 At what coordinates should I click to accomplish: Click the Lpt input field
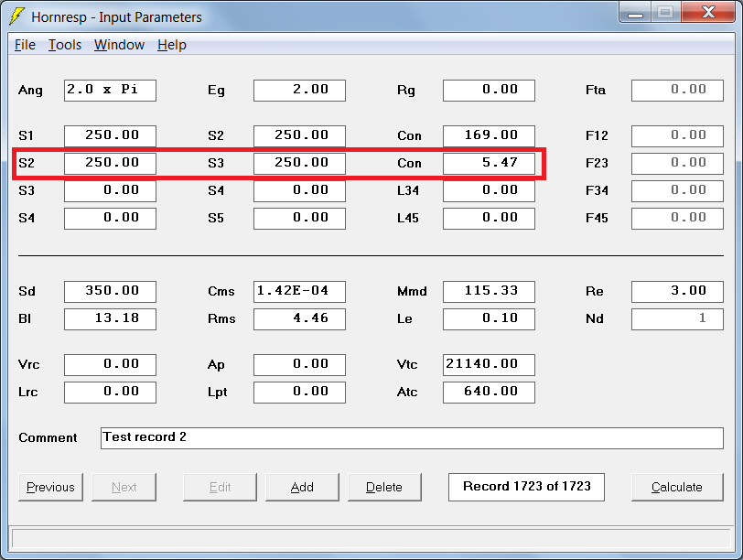[x=299, y=393]
